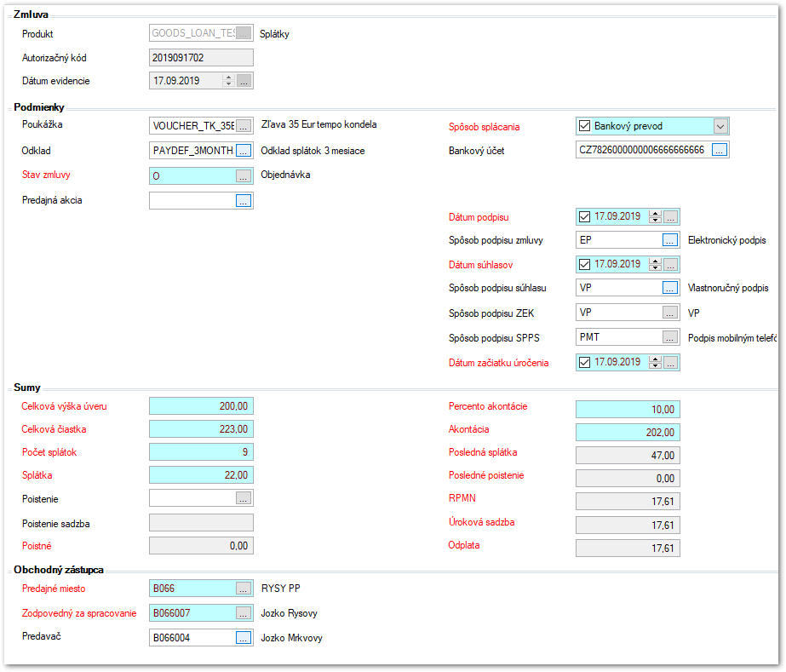786x672 pixels.
Task: Click 'Vlastnoručný podpis' description text
Action: click(x=728, y=288)
